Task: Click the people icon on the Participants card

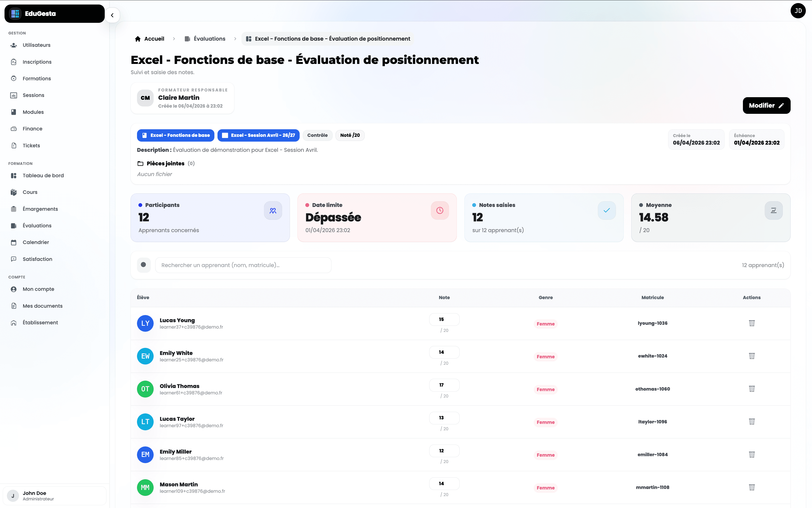Action: [273, 210]
